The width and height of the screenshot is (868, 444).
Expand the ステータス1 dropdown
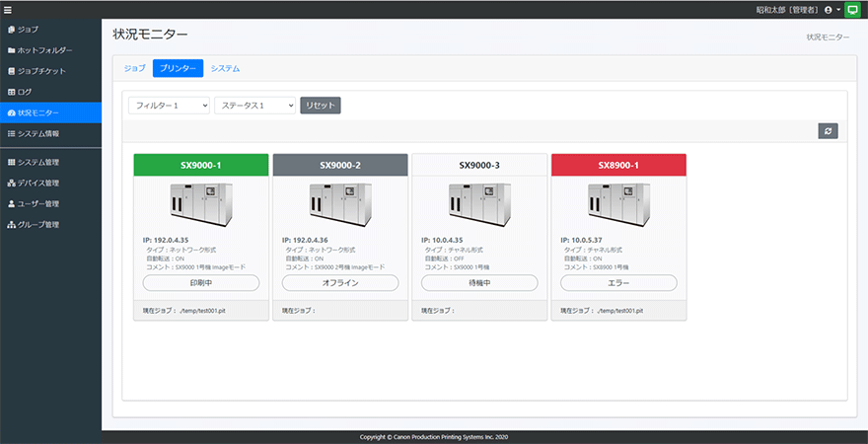click(x=254, y=105)
